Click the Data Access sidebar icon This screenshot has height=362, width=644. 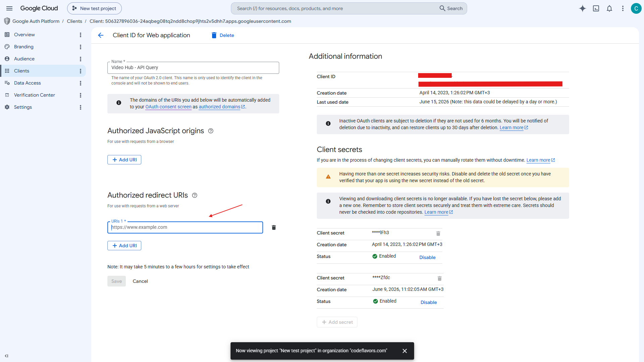(x=7, y=83)
